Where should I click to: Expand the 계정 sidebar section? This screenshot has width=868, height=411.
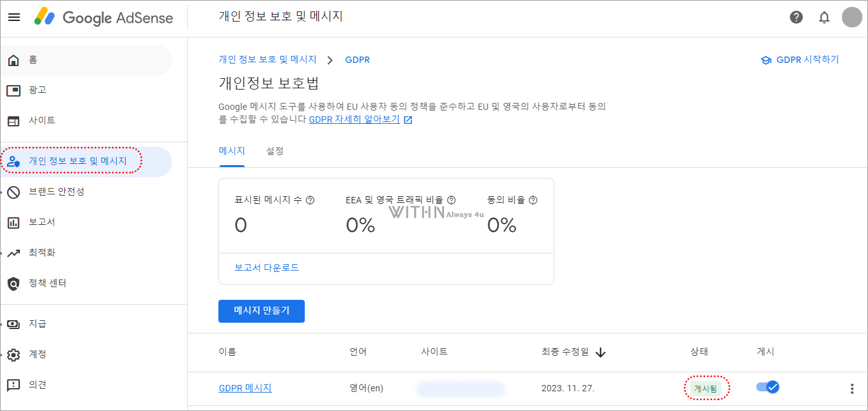point(3,354)
